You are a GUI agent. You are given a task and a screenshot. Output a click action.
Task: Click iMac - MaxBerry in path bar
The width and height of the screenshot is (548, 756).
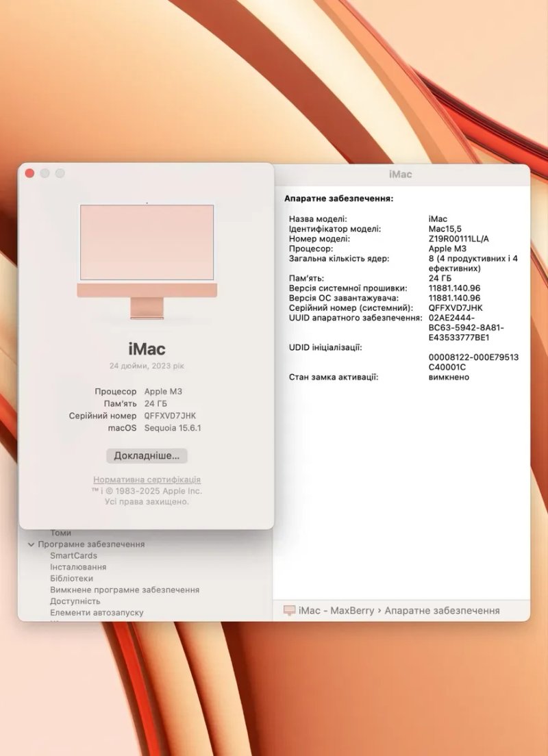click(336, 610)
